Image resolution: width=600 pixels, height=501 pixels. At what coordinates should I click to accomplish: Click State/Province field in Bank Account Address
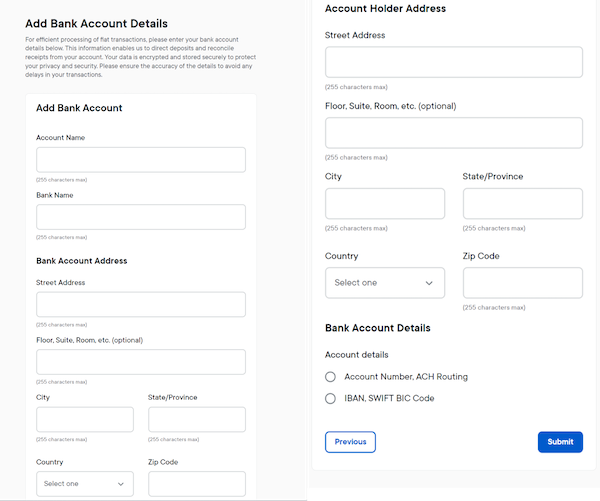click(x=196, y=419)
